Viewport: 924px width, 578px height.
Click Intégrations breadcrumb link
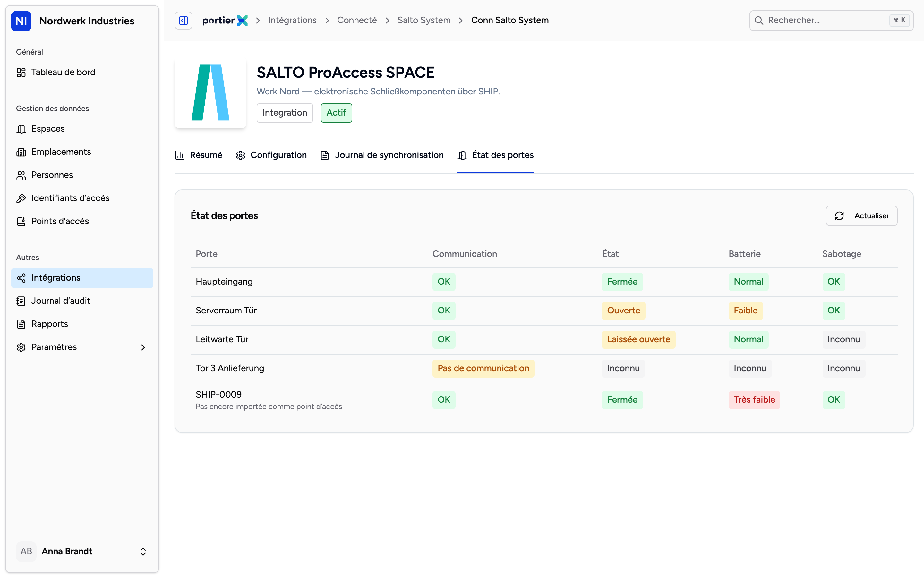(x=292, y=20)
